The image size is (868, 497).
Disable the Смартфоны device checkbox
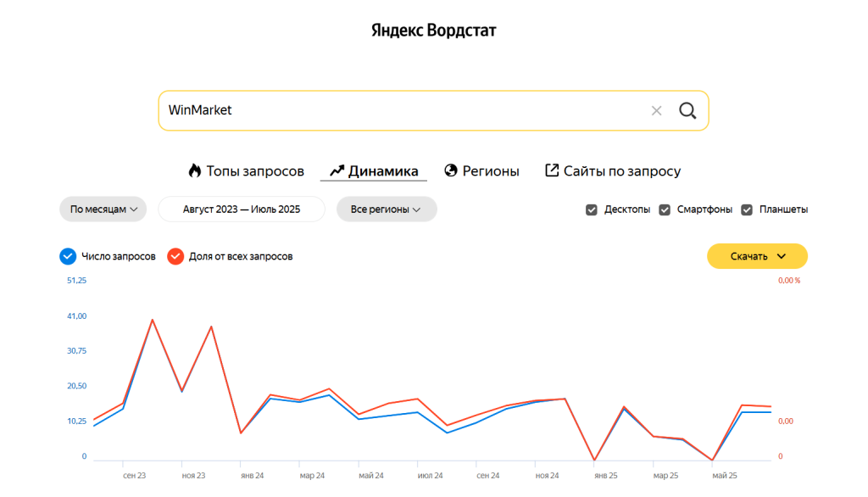(665, 209)
